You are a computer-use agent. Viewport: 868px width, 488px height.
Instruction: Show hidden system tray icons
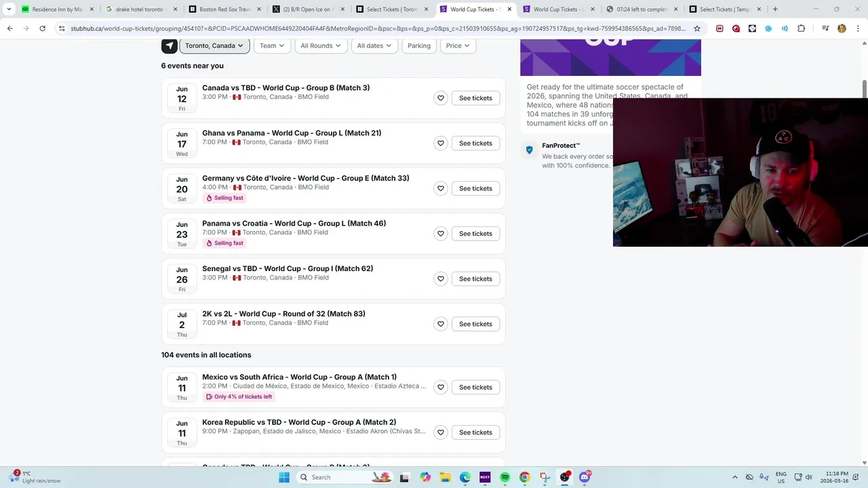[x=734, y=477]
